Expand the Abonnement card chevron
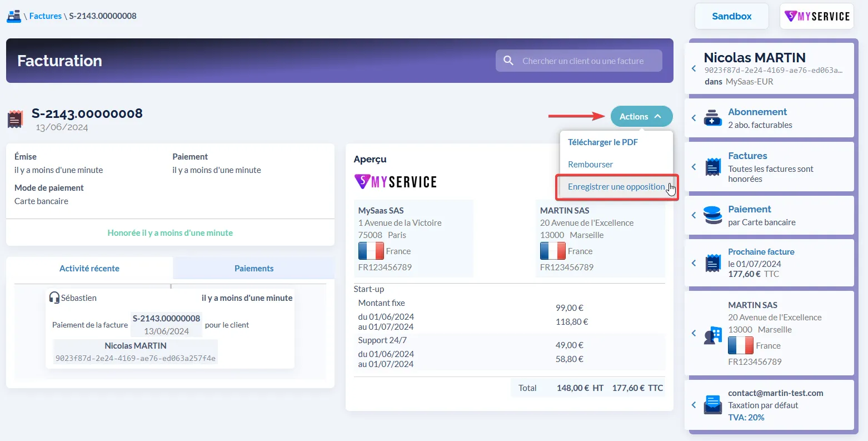This screenshot has width=868, height=441. pos(694,118)
